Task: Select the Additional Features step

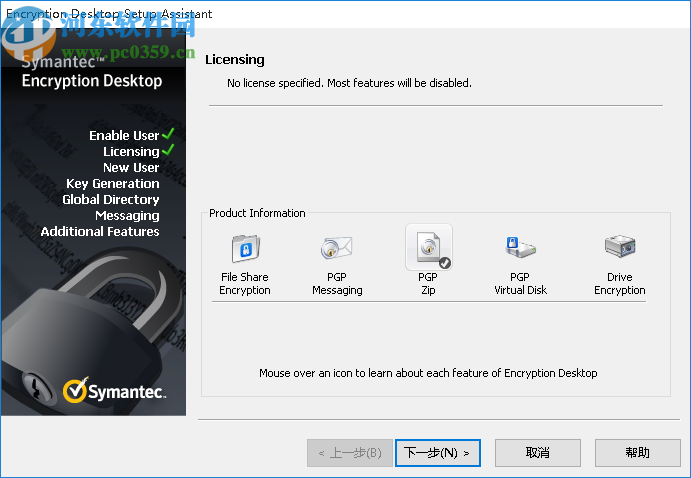Action: (100, 232)
